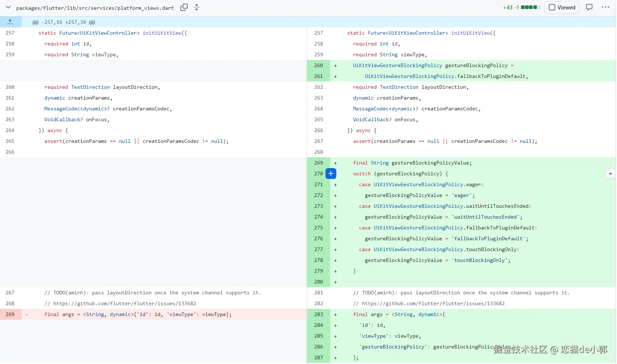The height and width of the screenshot is (364, 617).
Task: Click the TODO(amirh) comment on right line 281
Action: tap(461, 293)
